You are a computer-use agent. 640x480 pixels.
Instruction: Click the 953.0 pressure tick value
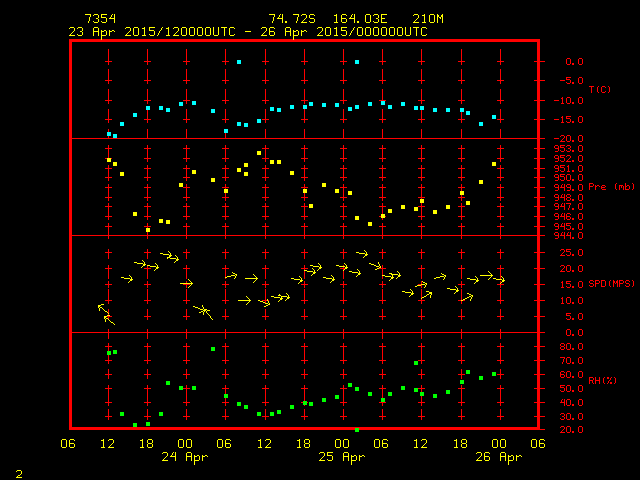coord(569,149)
